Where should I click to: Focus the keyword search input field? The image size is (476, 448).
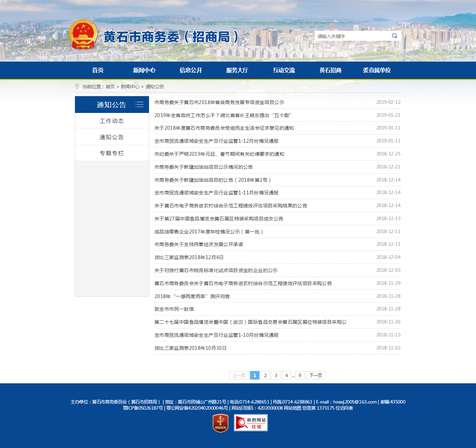point(353,36)
